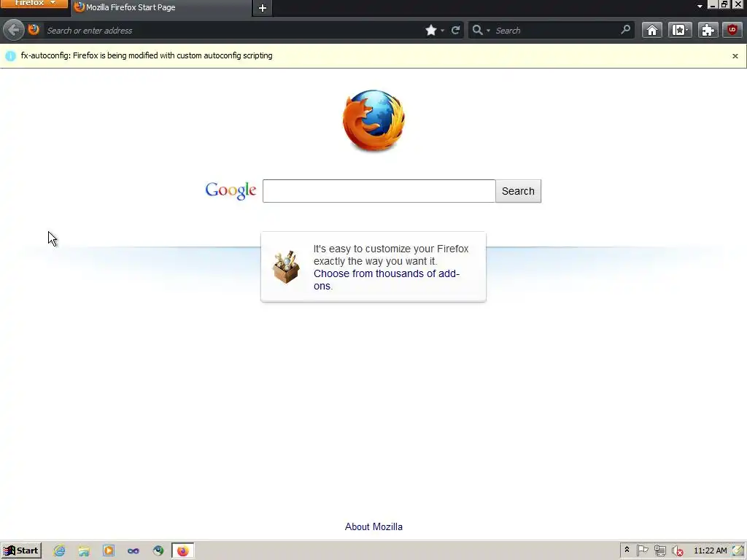Viewport: 747px width, 560px height.
Task: Open the add-ons puzzle piece button
Action: point(708,31)
